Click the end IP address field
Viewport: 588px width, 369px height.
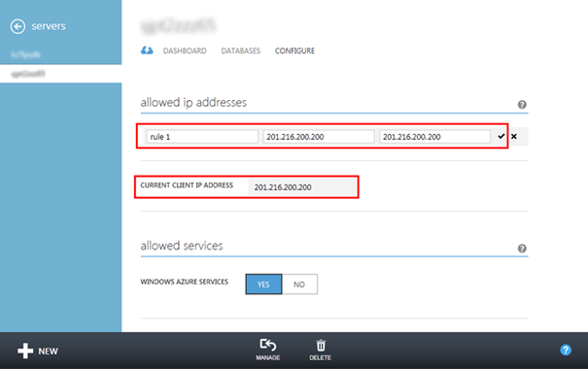coord(434,137)
